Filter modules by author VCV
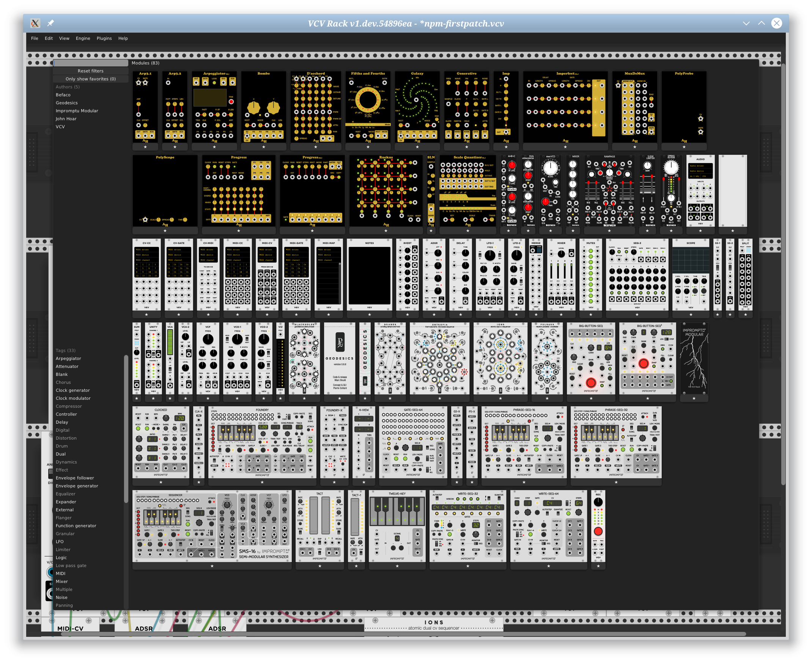812x663 pixels. pos(60,127)
